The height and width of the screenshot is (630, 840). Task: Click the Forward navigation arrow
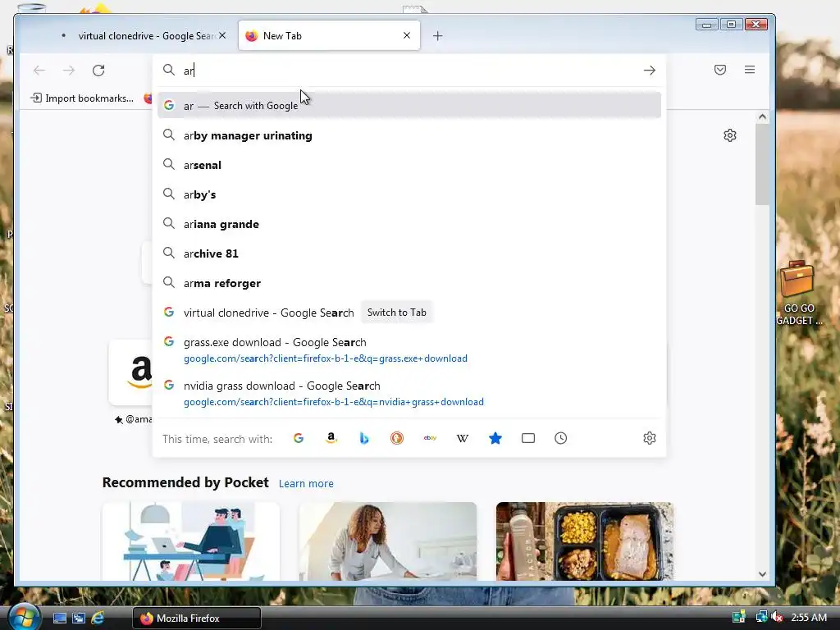pyautogui.click(x=69, y=71)
